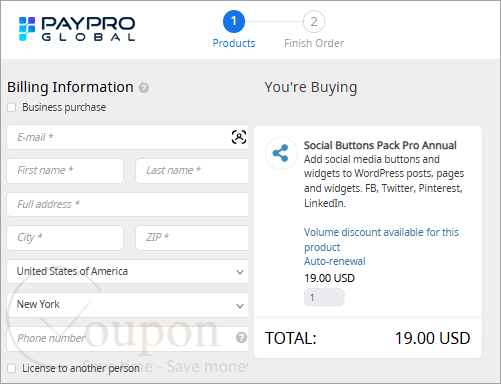Click the Billing Information heading

(70, 87)
